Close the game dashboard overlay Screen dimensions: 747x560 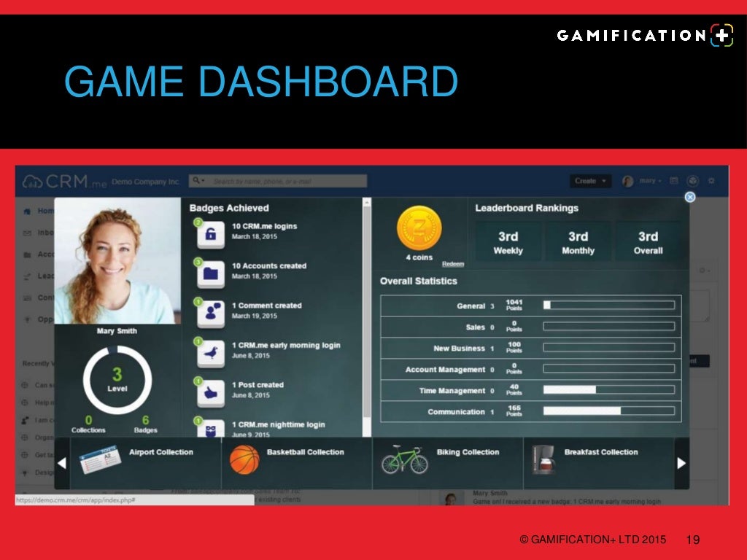pyautogui.click(x=690, y=197)
